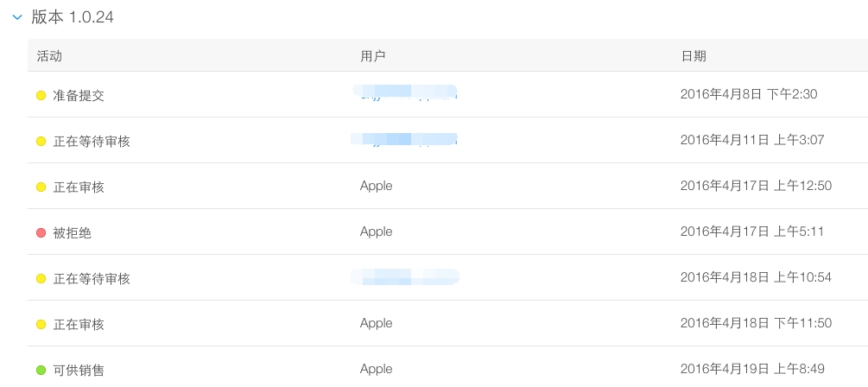The height and width of the screenshot is (387, 868).
Task: Click the green 可供销售 status dot
Action: pyautogui.click(x=41, y=370)
